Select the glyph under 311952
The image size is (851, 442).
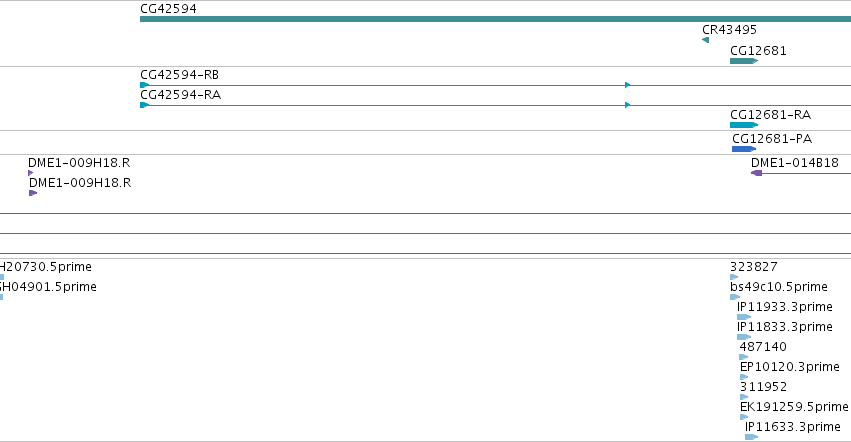[744, 397]
